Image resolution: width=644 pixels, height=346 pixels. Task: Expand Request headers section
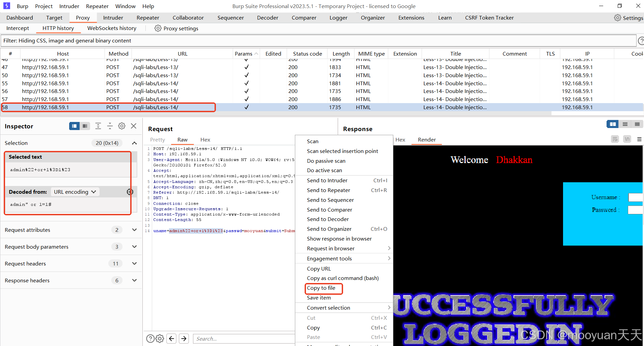pyautogui.click(x=134, y=263)
